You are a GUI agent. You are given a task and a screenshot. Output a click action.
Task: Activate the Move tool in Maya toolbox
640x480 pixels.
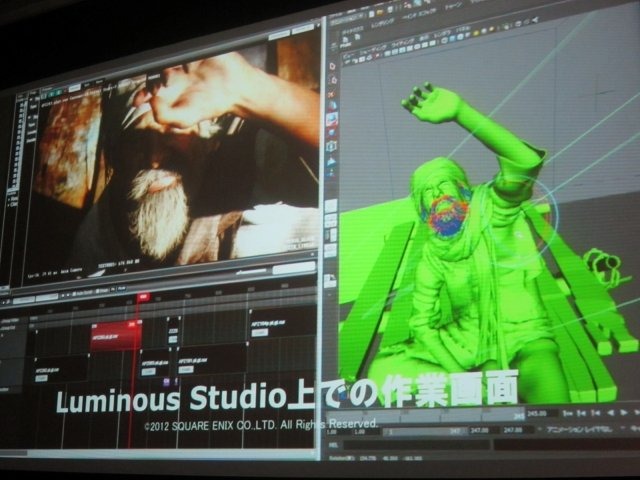[332, 106]
